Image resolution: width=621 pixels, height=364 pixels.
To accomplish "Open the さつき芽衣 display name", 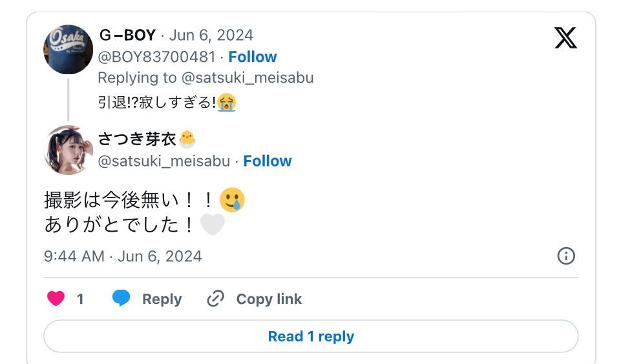I will (x=138, y=139).
